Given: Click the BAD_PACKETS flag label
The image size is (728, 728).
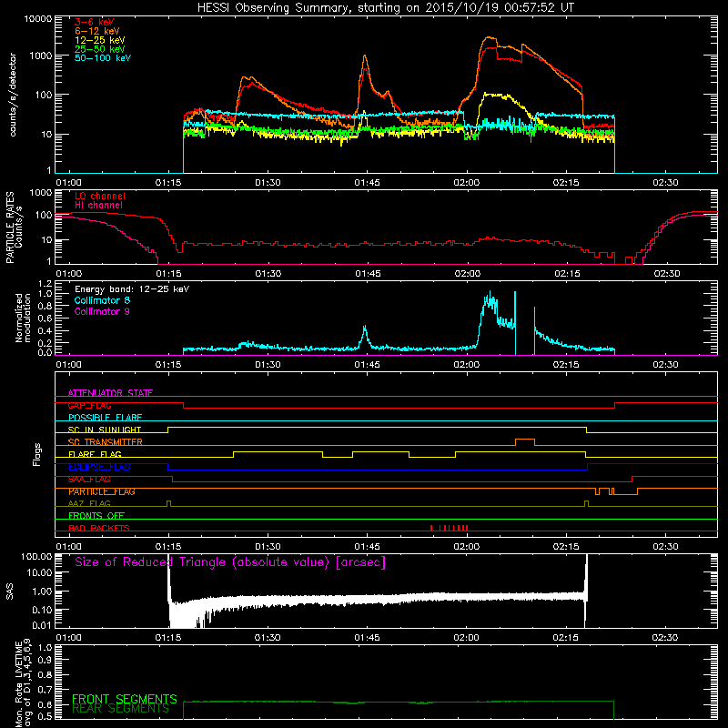Looking at the screenshot, I should (x=99, y=528).
